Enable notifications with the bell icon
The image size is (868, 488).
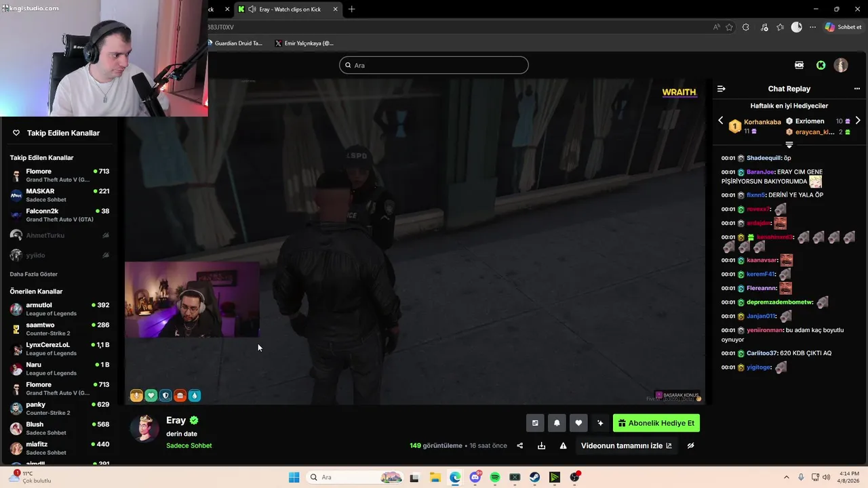point(557,423)
